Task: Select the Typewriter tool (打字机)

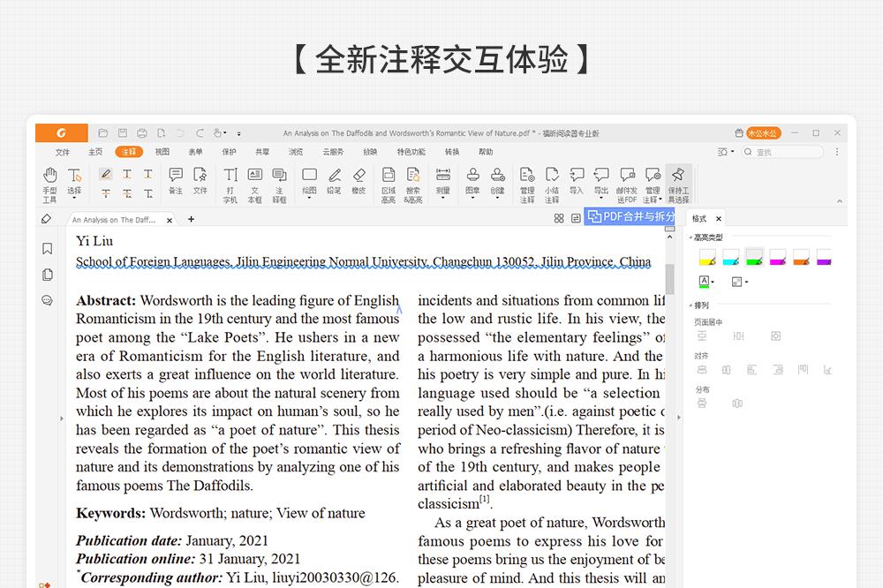Action: pos(230,185)
